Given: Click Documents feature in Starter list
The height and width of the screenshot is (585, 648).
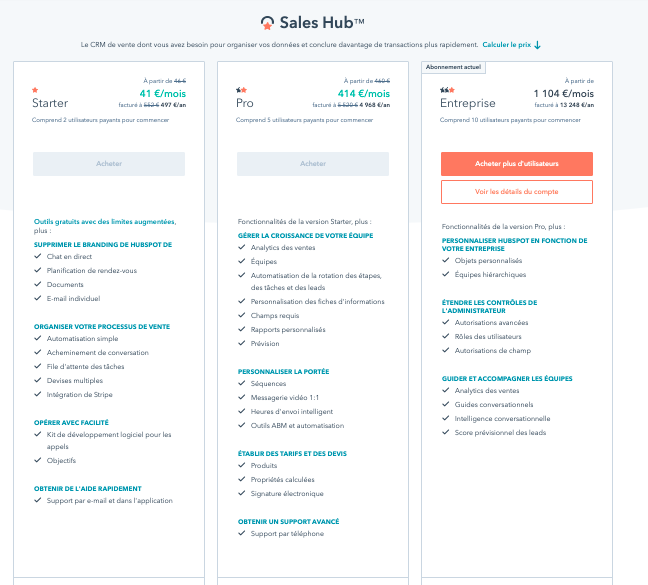Looking at the screenshot, I should click(65, 285).
